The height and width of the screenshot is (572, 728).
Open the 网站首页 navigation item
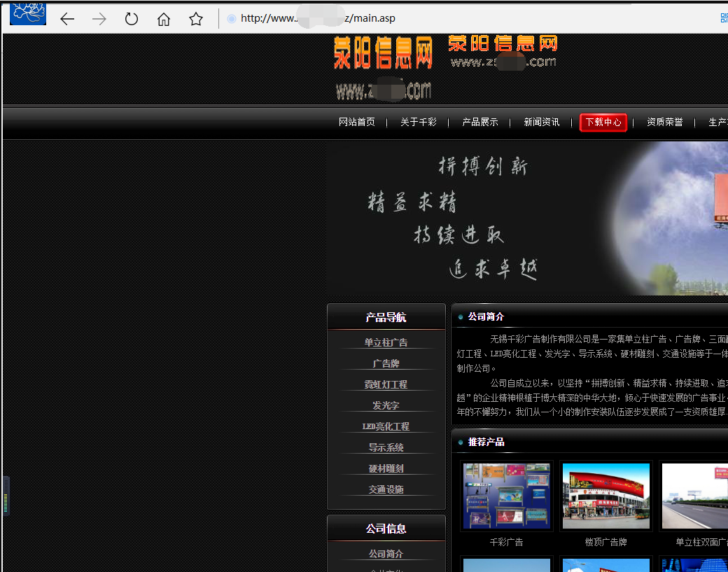357,123
